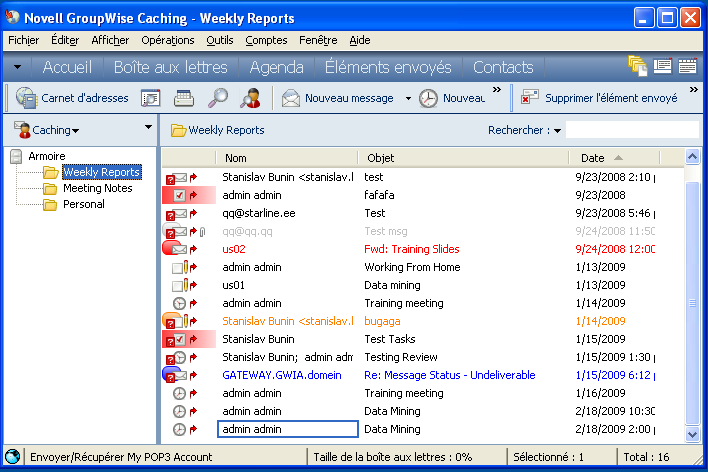
Task: Click the person search contact icon
Action: pos(251,98)
